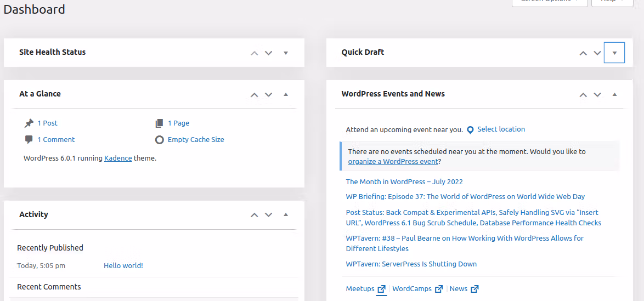Collapse the Activity panel
This screenshot has width=644, height=301.
pyautogui.click(x=286, y=214)
